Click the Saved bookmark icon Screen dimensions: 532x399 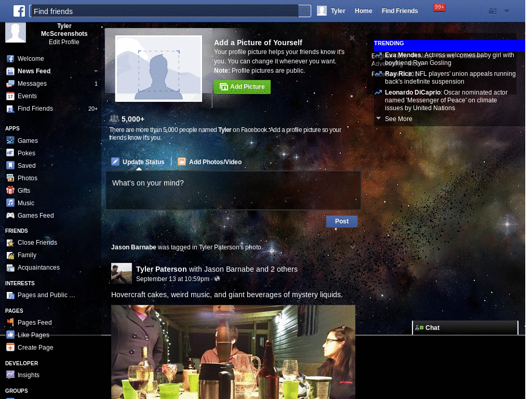point(10,165)
